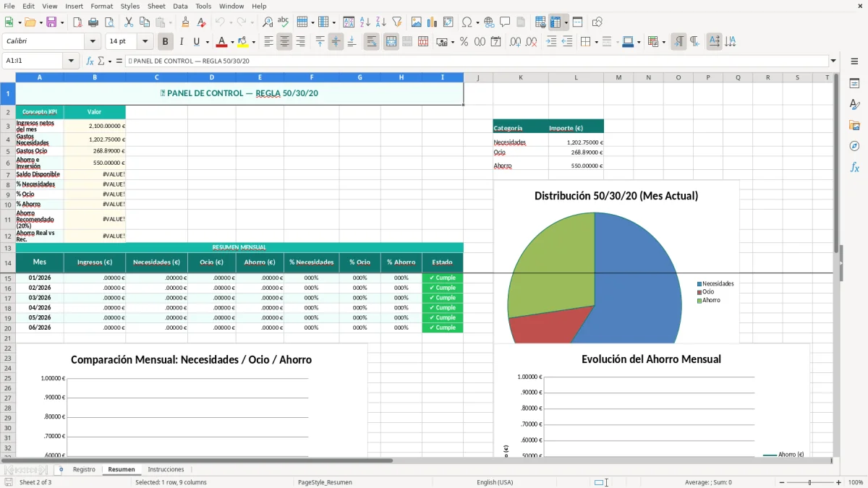This screenshot has height=488, width=868.
Task: Click the Merge and Center Cells icon
Action: point(391,42)
